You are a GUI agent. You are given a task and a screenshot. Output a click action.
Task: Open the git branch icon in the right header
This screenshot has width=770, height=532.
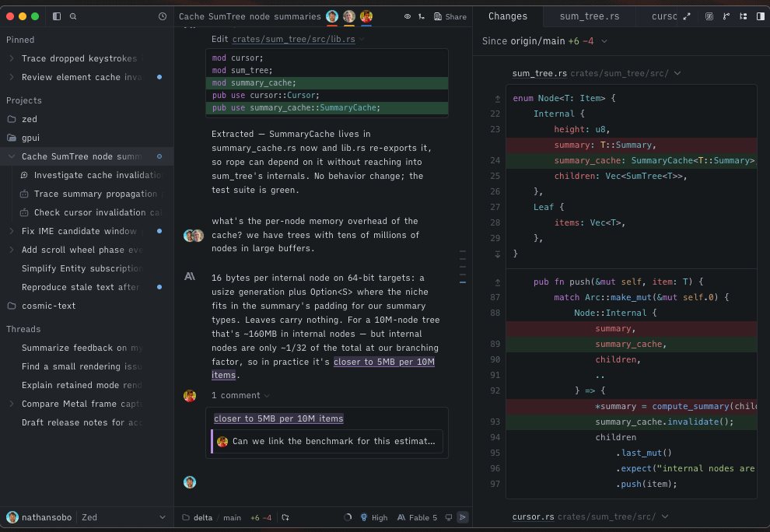[x=726, y=16]
